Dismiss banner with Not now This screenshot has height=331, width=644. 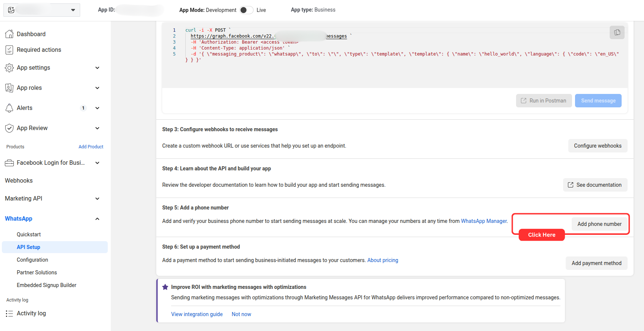coord(241,314)
